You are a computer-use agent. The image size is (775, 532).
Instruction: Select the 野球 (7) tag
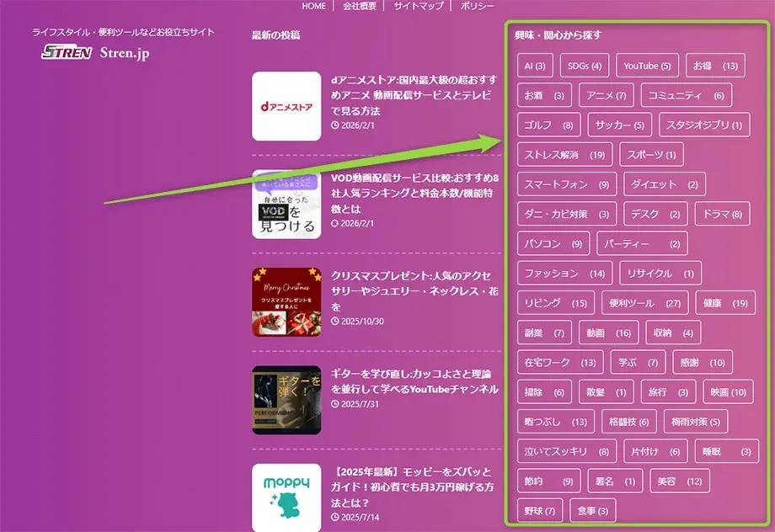(539, 510)
